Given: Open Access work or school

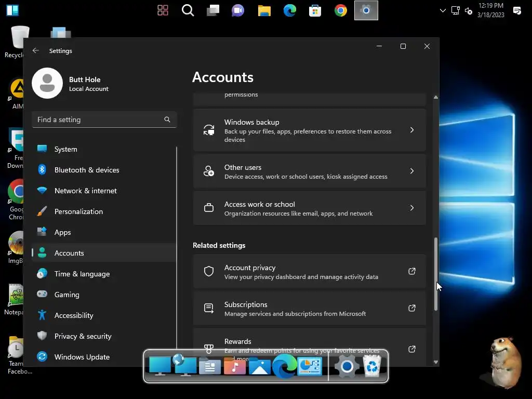Looking at the screenshot, I should (x=310, y=208).
